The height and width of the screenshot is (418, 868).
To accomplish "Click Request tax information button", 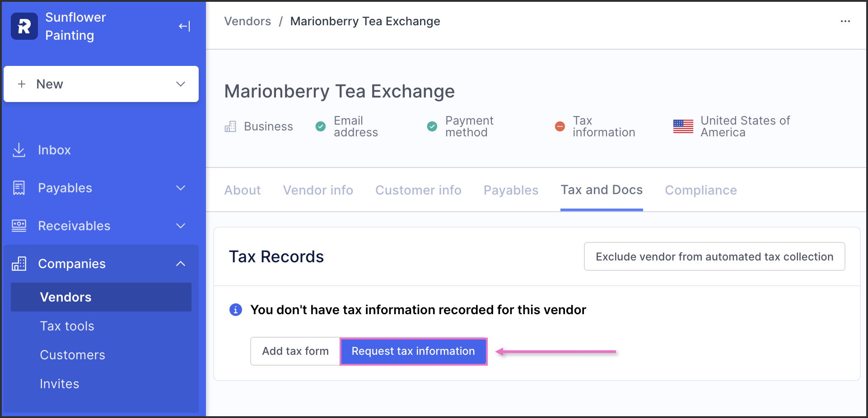I will (413, 351).
